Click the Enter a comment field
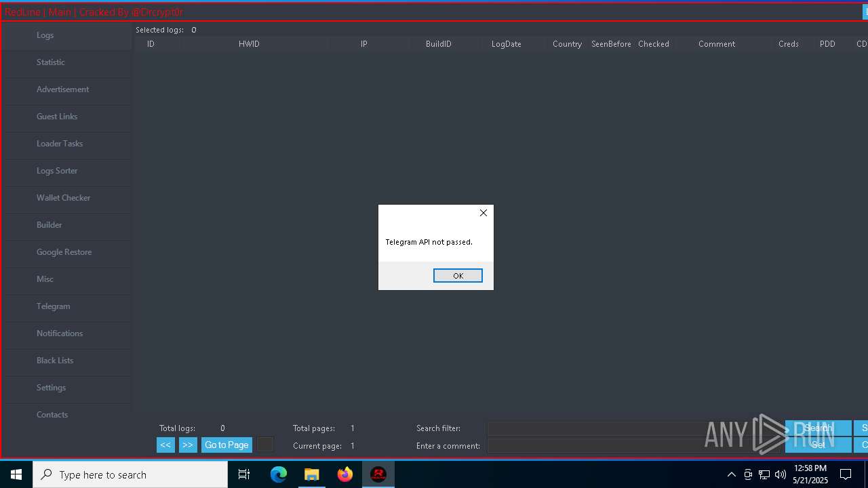Image resolution: width=868 pixels, height=488 pixels. coord(635,446)
